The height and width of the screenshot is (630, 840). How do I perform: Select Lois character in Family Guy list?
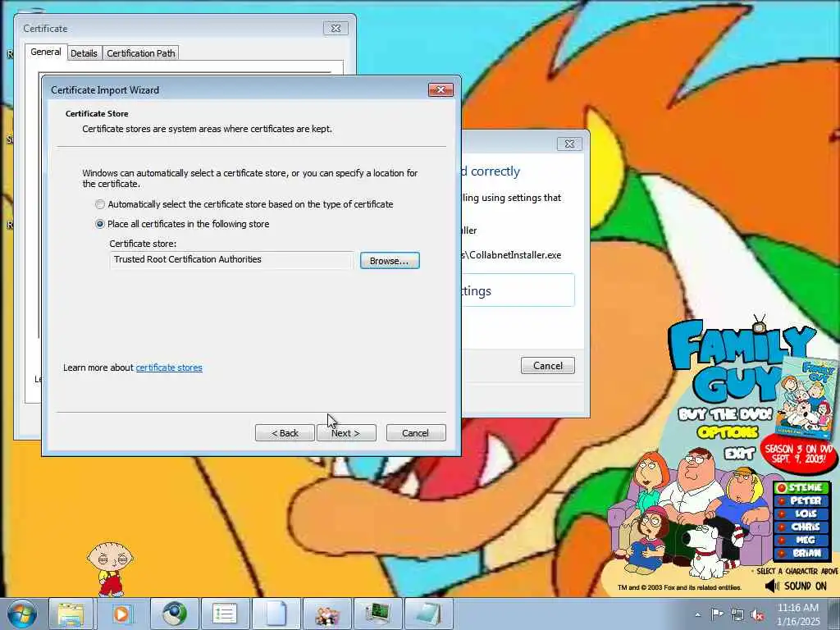[x=801, y=514]
